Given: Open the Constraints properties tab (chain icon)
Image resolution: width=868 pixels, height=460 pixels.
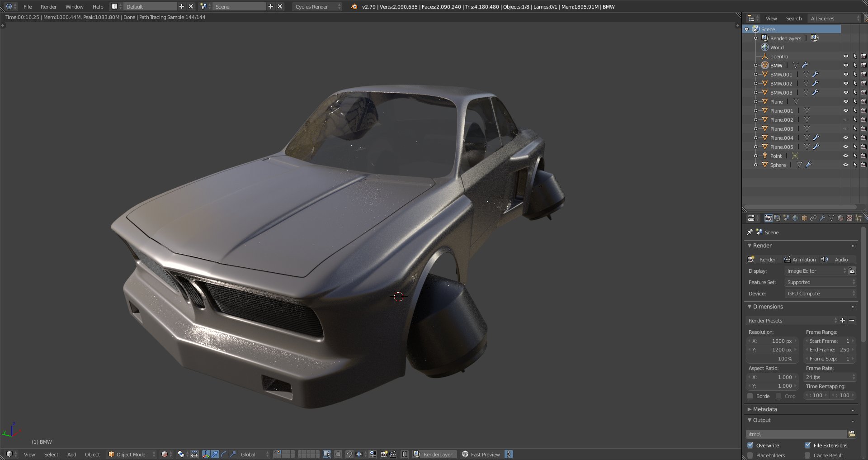Looking at the screenshot, I should (813, 218).
